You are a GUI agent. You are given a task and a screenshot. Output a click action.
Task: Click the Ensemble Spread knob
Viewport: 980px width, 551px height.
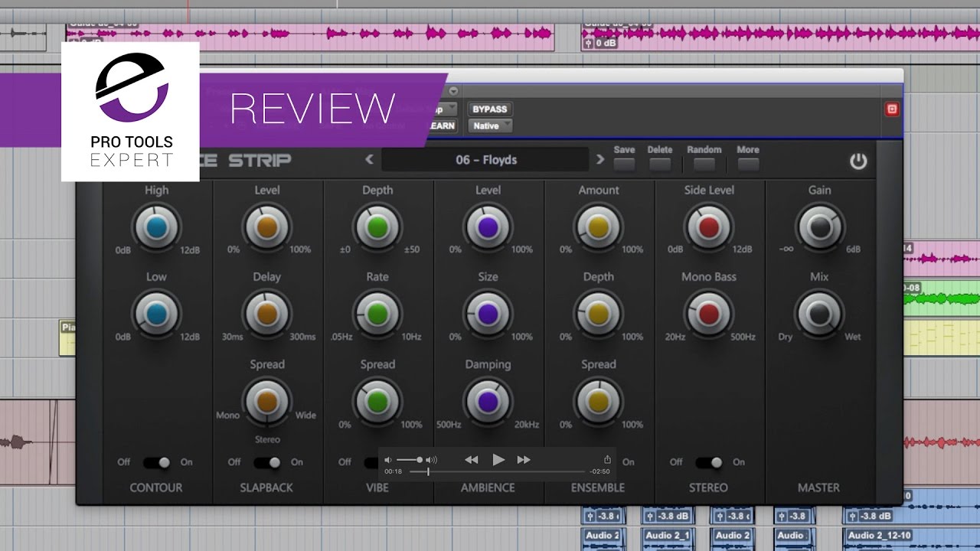(598, 401)
